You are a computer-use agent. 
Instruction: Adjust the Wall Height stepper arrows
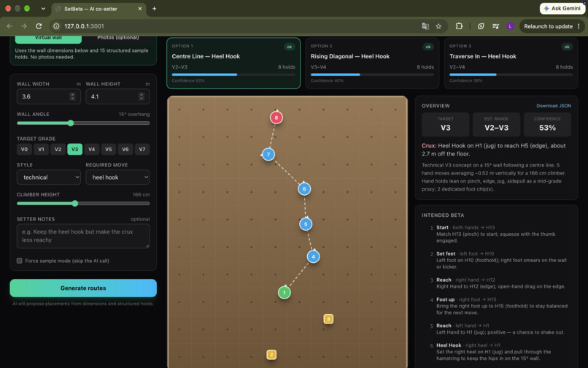[142, 96]
